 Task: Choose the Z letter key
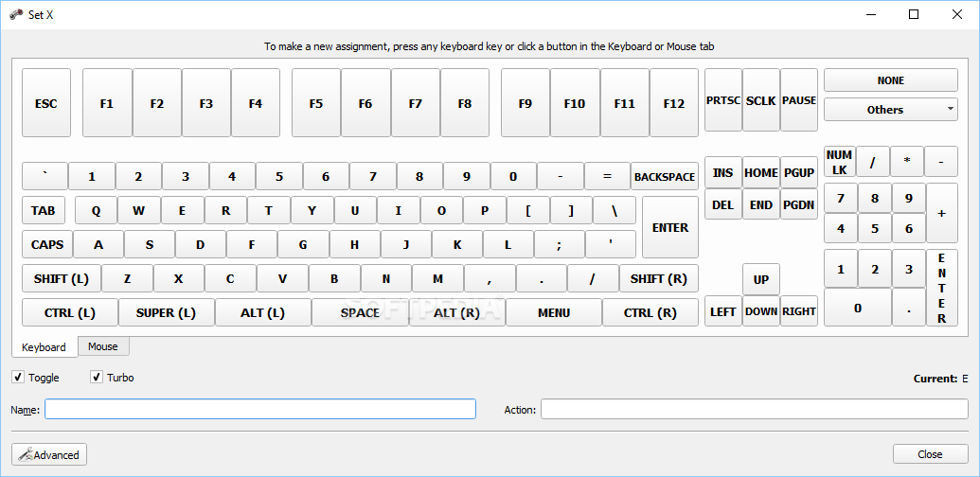click(127, 278)
